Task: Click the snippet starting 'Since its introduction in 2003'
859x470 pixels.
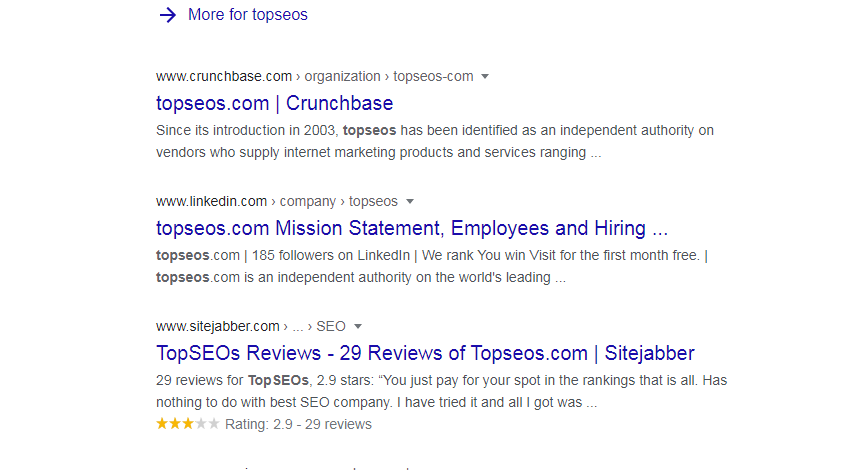Action: (435, 142)
